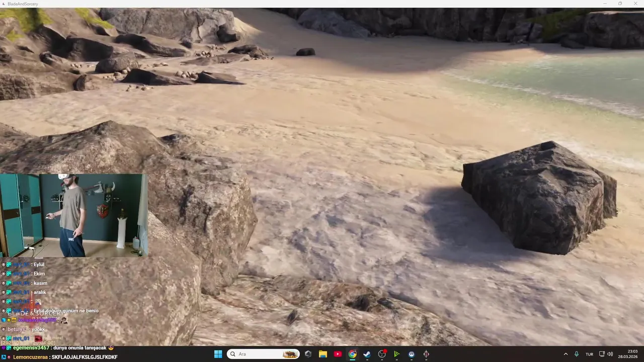Click the Ara search box in taskbar

[x=263, y=354]
